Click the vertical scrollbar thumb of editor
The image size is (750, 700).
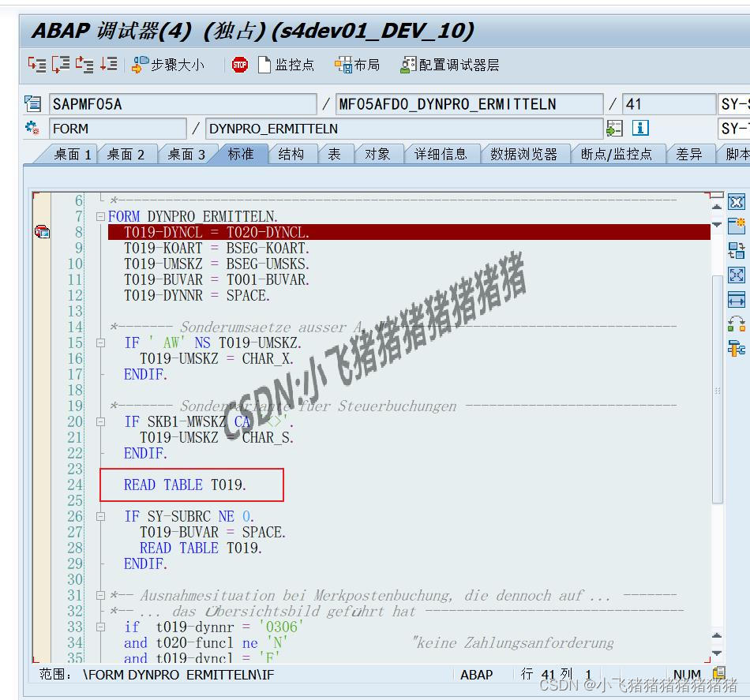tap(717, 389)
